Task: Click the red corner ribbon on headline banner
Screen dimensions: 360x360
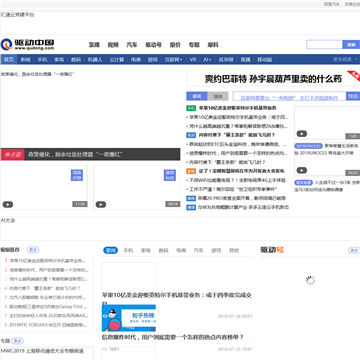Action: pos(354,76)
